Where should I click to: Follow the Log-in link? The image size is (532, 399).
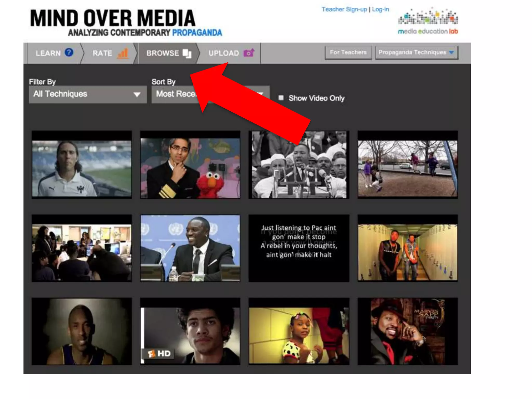point(381,9)
